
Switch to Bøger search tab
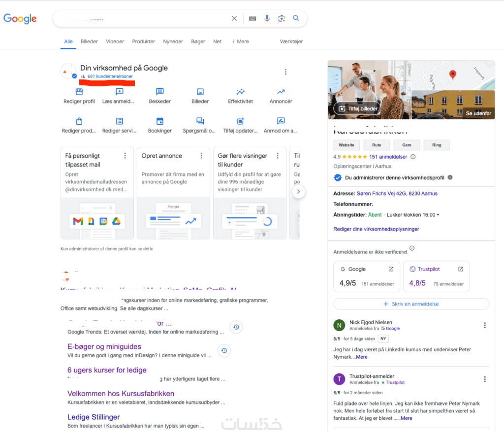(198, 41)
